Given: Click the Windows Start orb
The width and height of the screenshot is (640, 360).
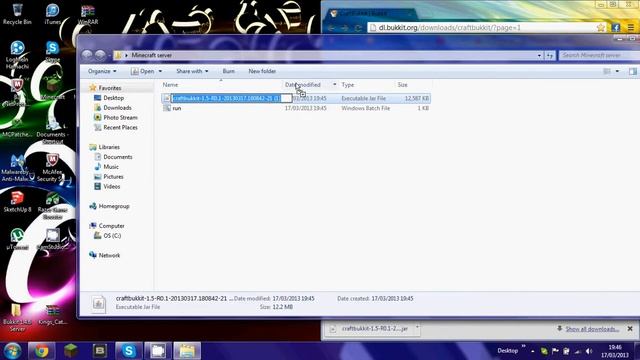Looking at the screenshot, I should click(x=12, y=351).
